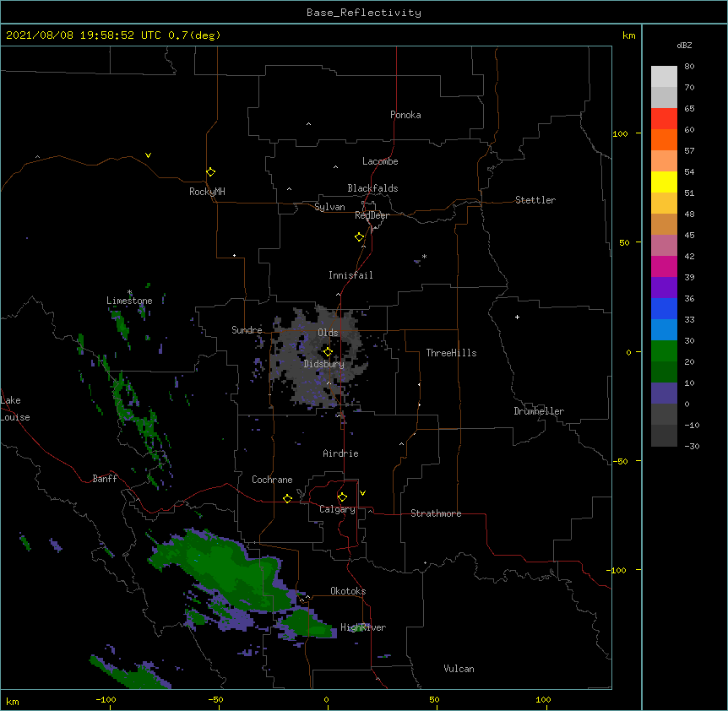This screenshot has width=728, height=711.
Task: Select the HighRiver city label
Action: (363, 627)
